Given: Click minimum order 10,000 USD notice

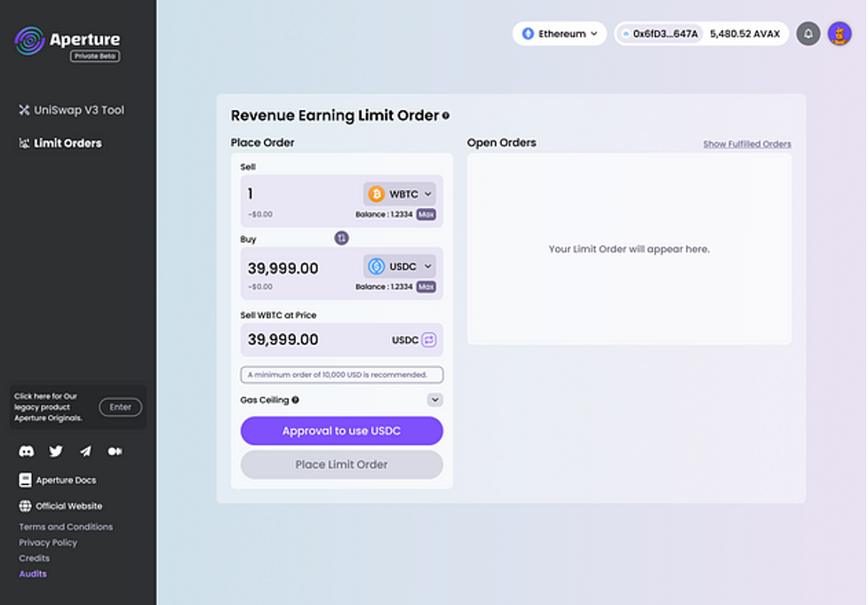Looking at the screenshot, I should (x=341, y=375).
